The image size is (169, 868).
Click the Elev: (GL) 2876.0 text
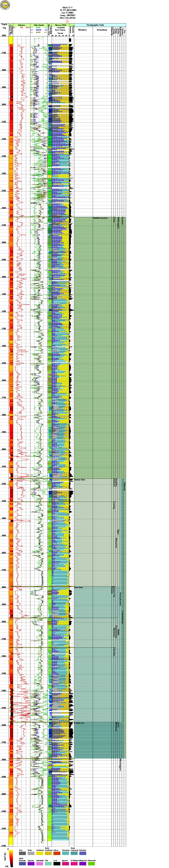tap(68, 18)
